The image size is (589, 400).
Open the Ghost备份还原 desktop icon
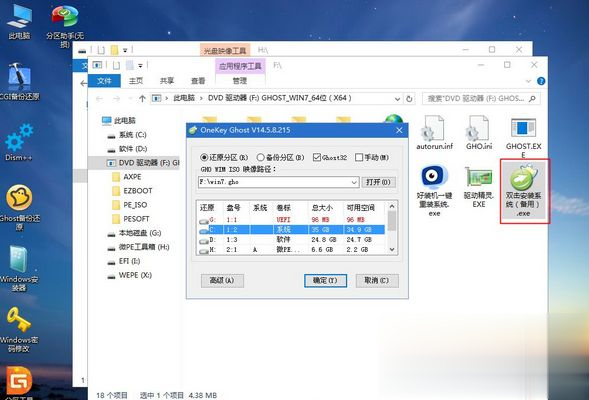(x=19, y=207)
